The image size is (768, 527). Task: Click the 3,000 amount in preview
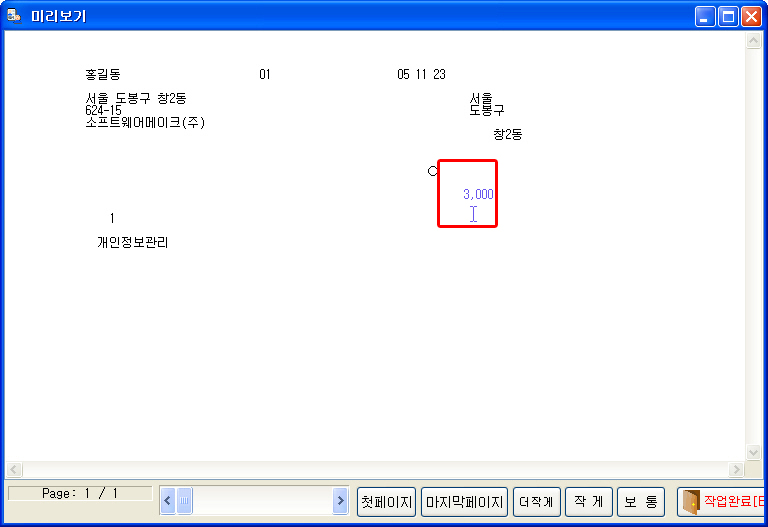click(478, 194)
